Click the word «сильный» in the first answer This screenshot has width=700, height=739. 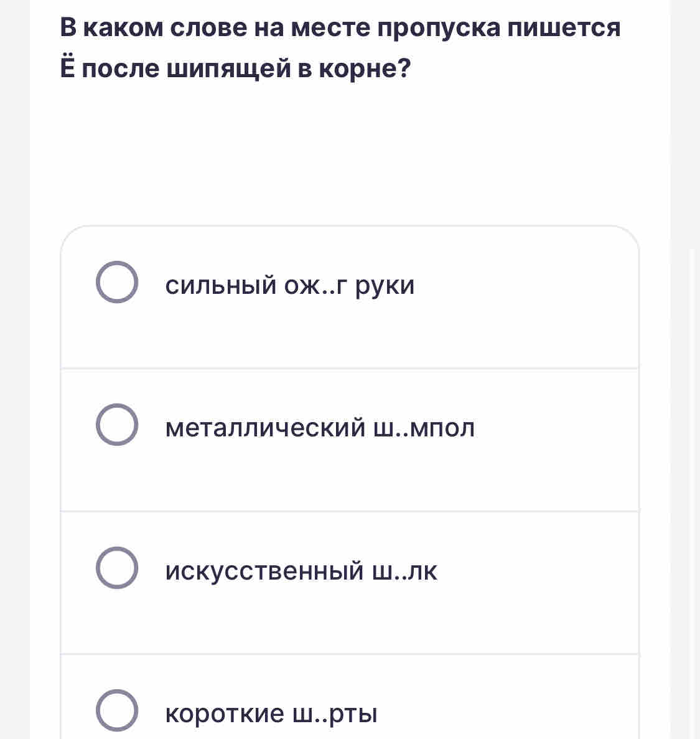(x=220, y=286)
